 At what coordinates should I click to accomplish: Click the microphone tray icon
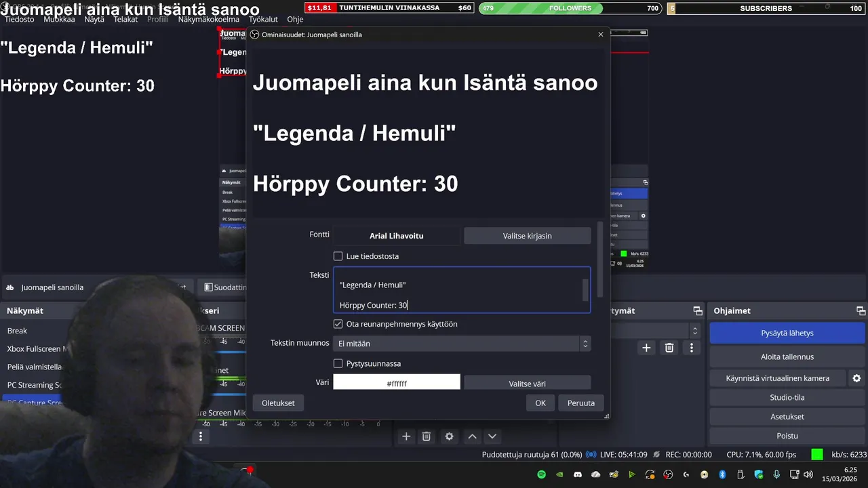tap(777, 474)
